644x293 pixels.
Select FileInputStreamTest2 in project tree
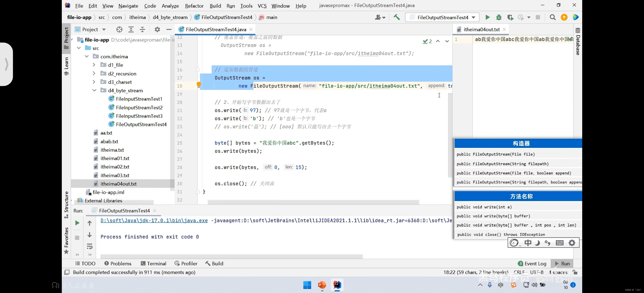click(x=139, y=107)
